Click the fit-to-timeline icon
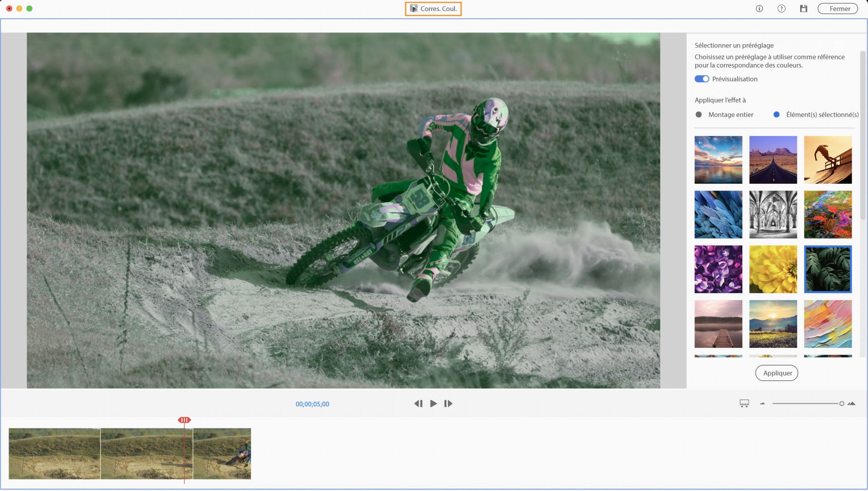This screenshot has height=491, width=868. click(x=744, y=403)
